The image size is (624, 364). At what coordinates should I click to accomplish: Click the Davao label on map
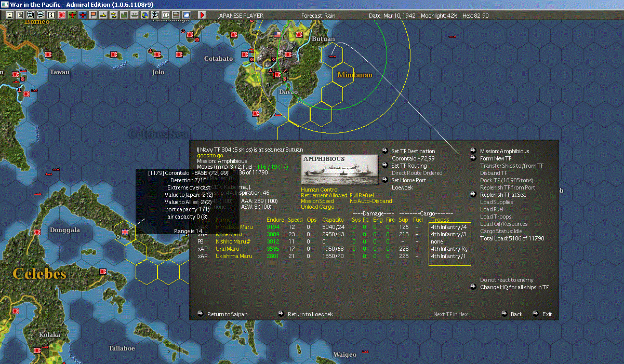(288, 92)
